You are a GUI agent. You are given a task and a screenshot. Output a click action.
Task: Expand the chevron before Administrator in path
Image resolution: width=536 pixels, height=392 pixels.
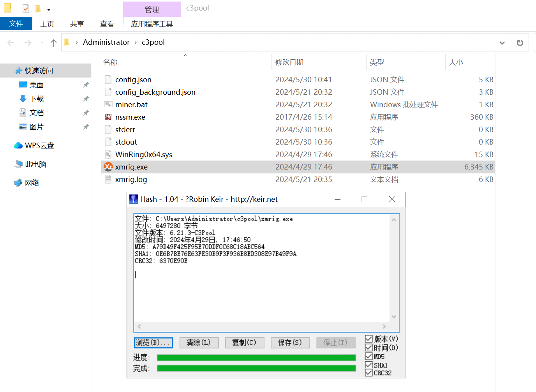click(77, 42)
